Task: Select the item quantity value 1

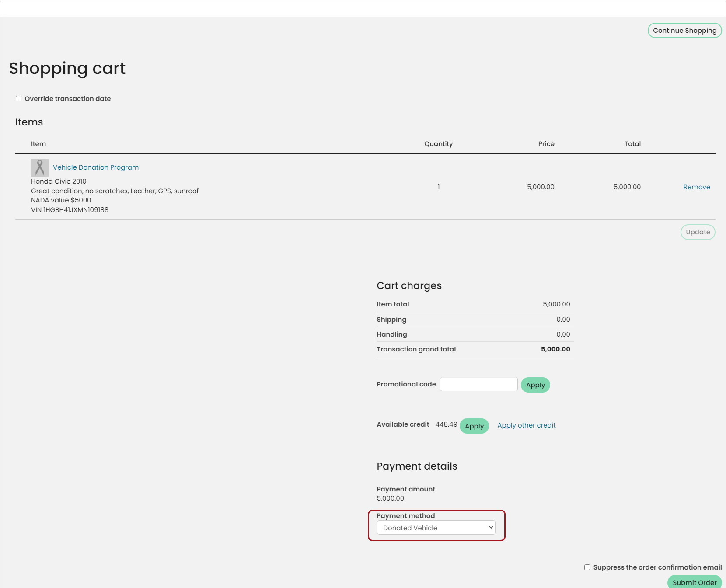Action: click(439, 187)
